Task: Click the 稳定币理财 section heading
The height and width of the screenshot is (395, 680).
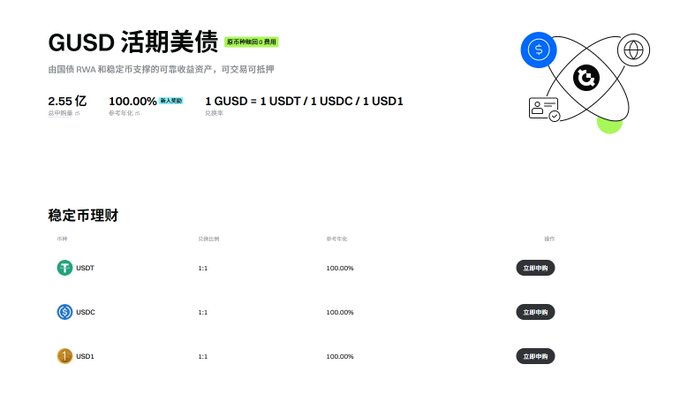Action: pyautogui.click(x=83, y=215)
